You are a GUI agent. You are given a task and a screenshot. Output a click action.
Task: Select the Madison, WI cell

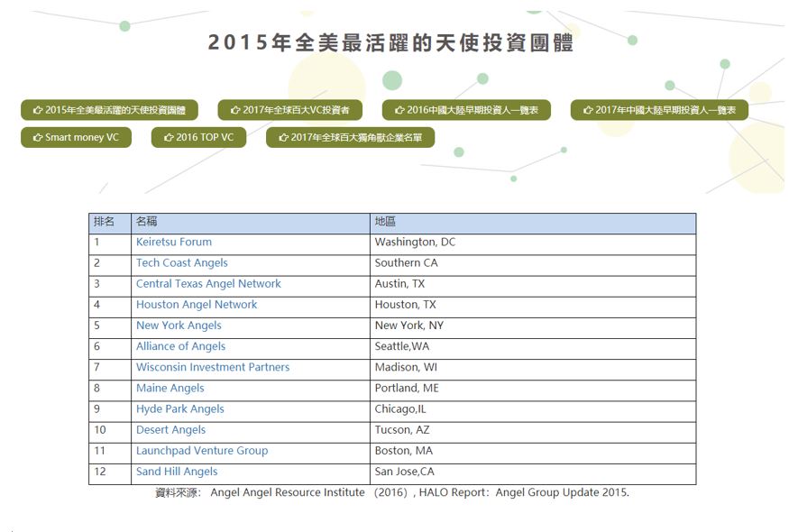[x=533, y=370]
